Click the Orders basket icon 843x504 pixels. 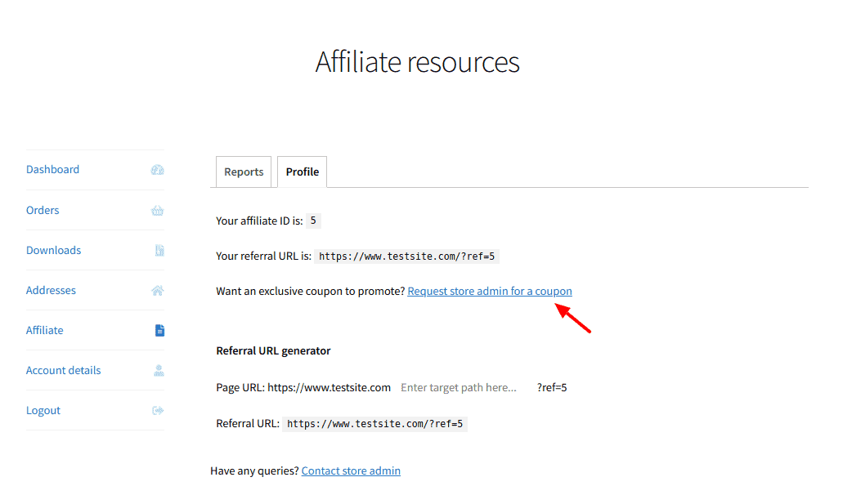click(158, 211)
